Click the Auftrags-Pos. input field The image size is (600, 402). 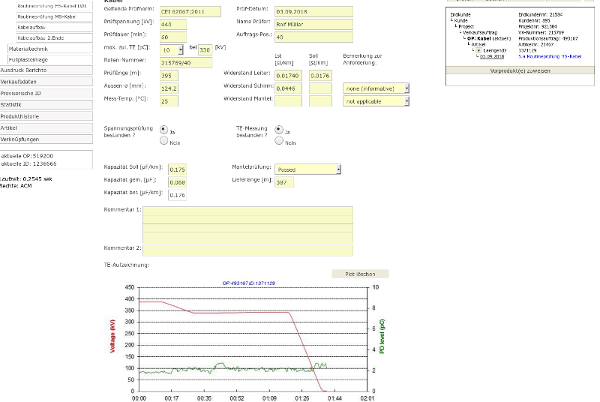(x=313, y=37)
